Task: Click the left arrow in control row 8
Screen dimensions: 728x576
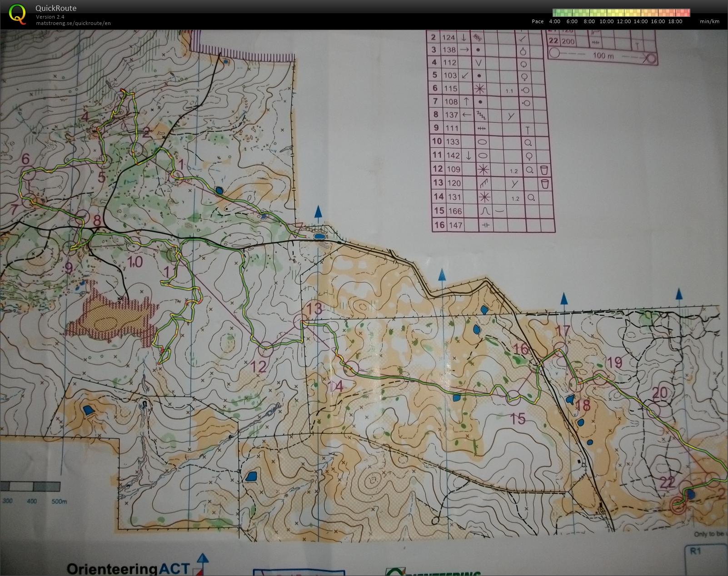Action: click(466, 115)
